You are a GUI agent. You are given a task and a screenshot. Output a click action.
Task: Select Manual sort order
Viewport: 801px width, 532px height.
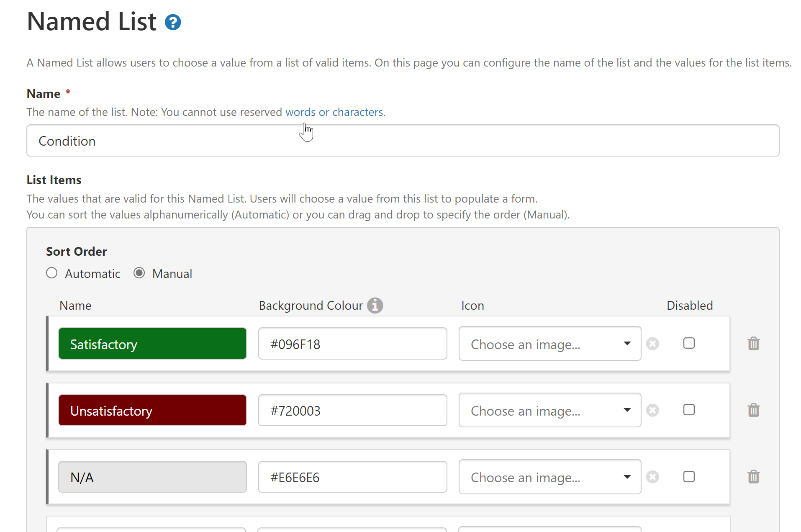tap(139, 273)
